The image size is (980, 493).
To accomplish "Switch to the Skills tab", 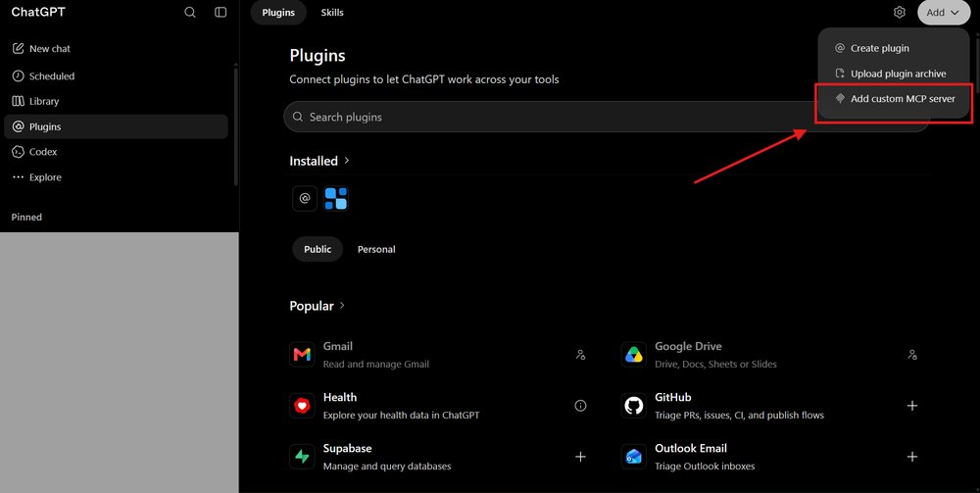I will pos(332,13).
